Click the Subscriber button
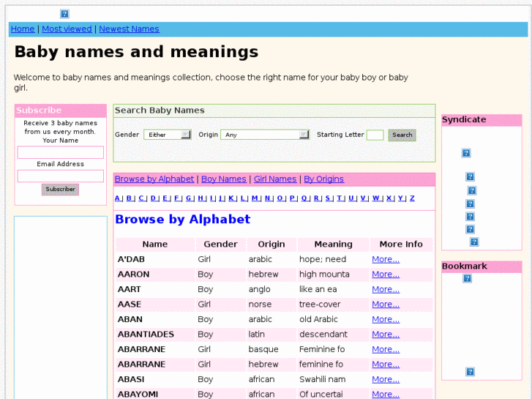 61,189
